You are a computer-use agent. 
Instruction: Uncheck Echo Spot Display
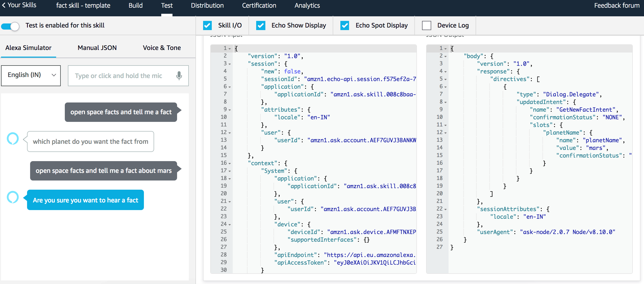[x=345, y=25]
